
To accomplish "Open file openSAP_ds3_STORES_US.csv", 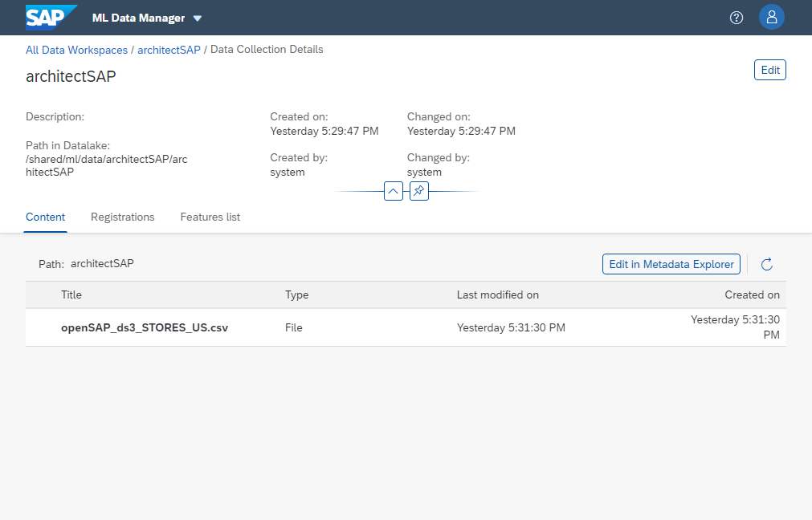I will tap(145, 327).
